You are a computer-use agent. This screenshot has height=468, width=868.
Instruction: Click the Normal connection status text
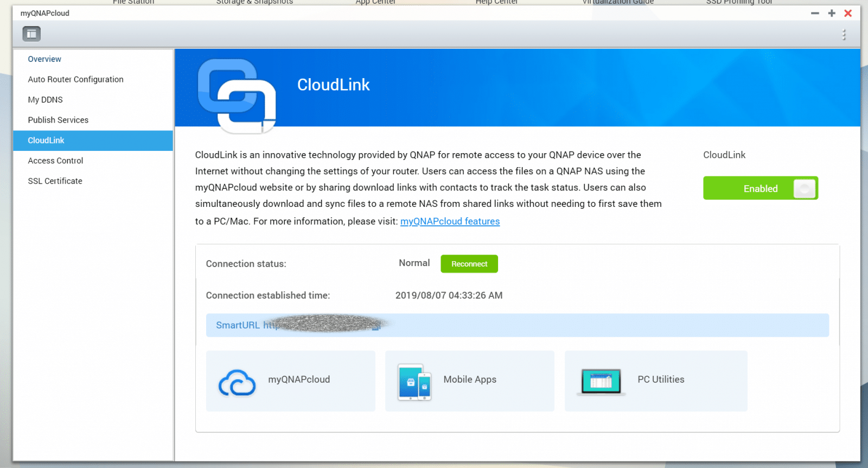tap(414, 263)
